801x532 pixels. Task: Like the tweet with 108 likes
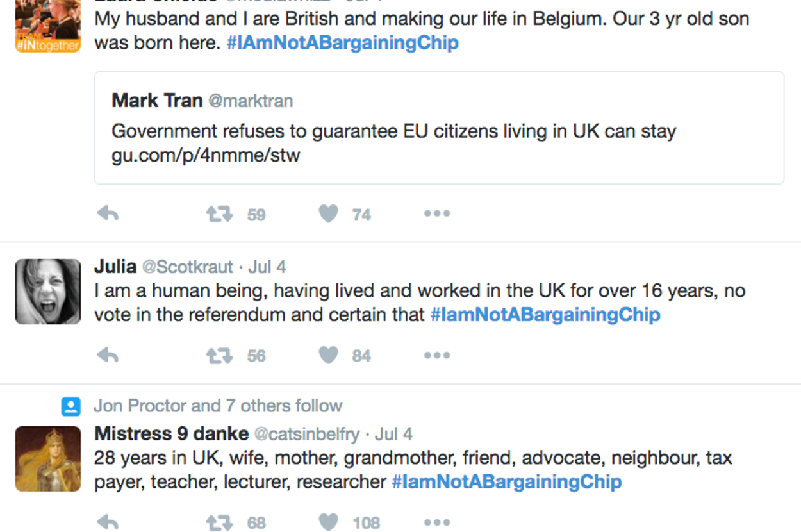[329, 522]
